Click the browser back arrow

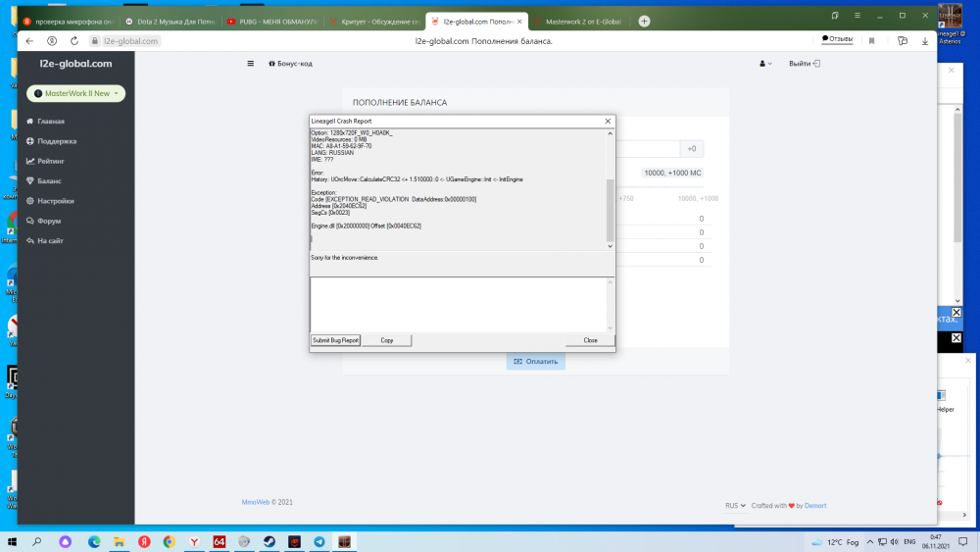pyautogui.click(x=29, y=41)
